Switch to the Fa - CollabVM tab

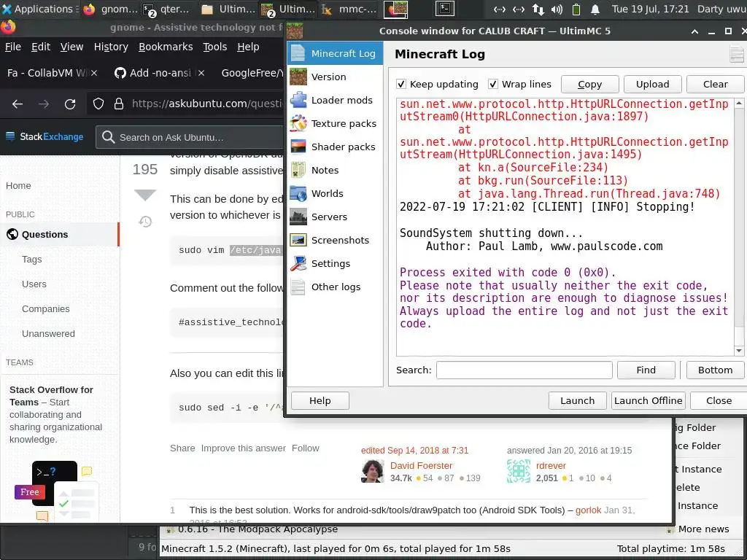coord(46,73)
